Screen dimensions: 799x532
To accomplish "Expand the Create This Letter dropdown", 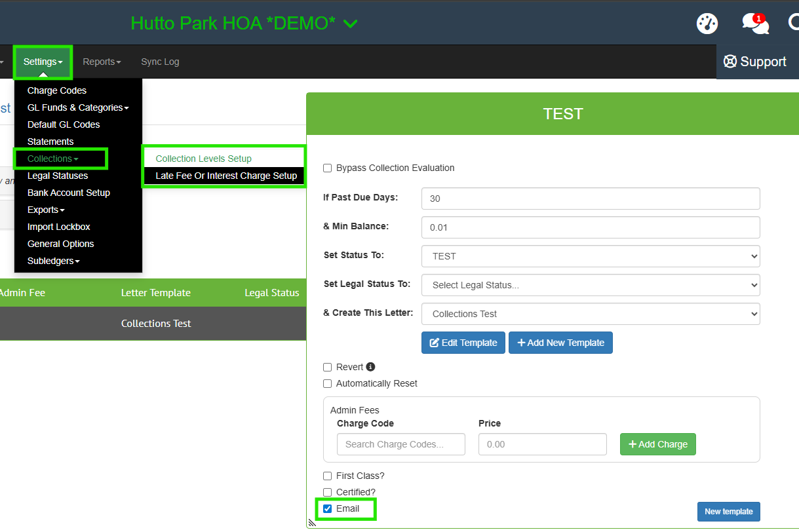I will (590, 314).
